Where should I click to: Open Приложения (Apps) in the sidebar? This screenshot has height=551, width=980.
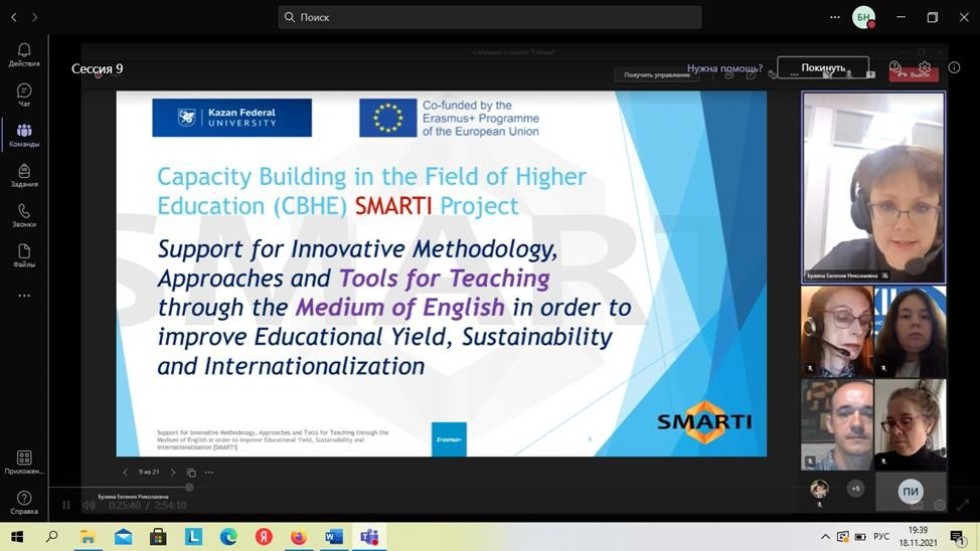pyautogui.click(x=24, y=462)
